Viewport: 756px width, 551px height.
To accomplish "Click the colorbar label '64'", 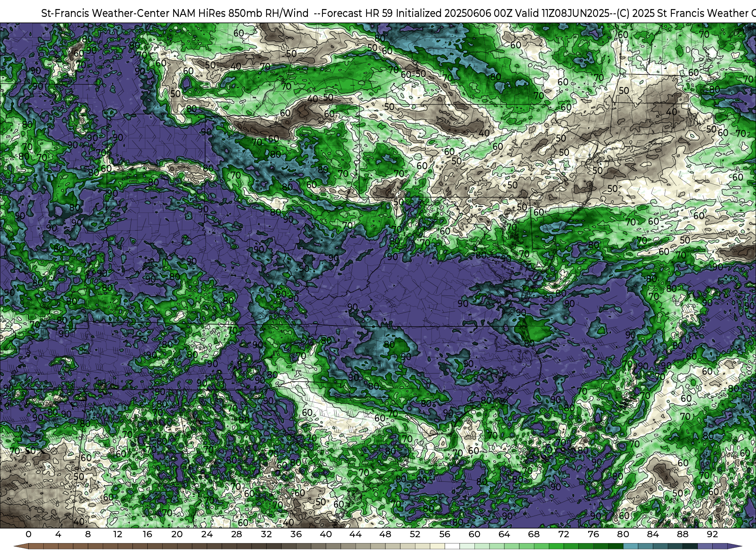I will tap(504, 534).
